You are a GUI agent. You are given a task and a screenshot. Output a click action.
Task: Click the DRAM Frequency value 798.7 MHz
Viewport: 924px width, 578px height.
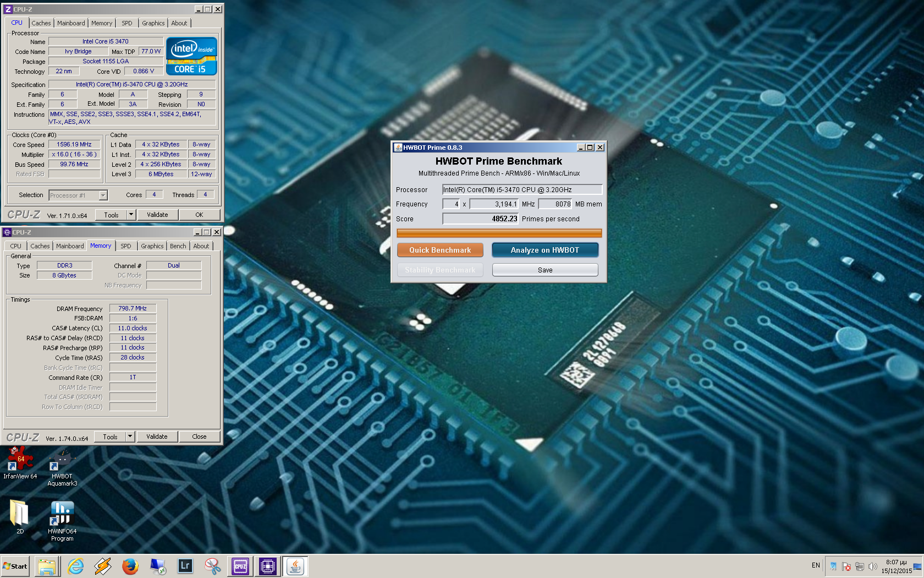coord(133,308)
